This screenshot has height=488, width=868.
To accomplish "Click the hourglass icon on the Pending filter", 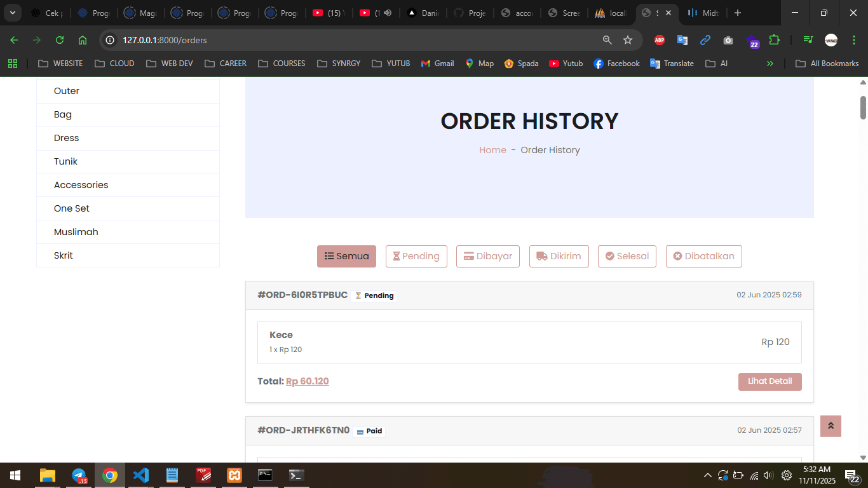I will coord(395,256).
